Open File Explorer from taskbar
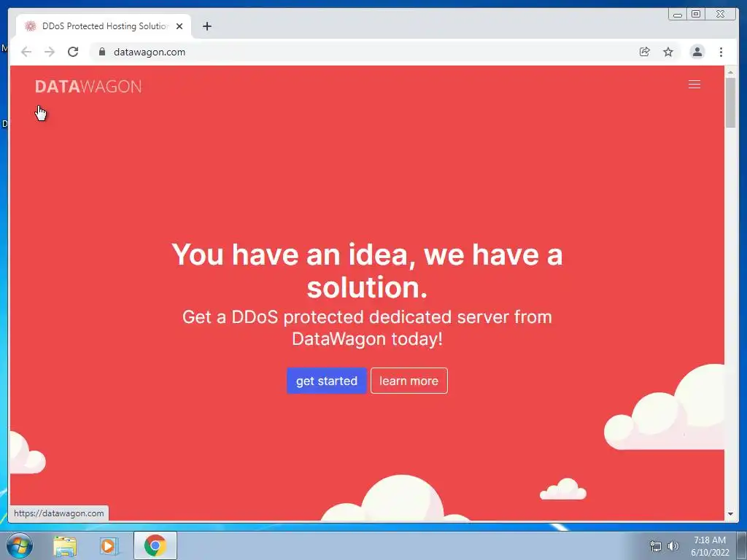Viewport: 747px width, 560px height. click(65, 545)
